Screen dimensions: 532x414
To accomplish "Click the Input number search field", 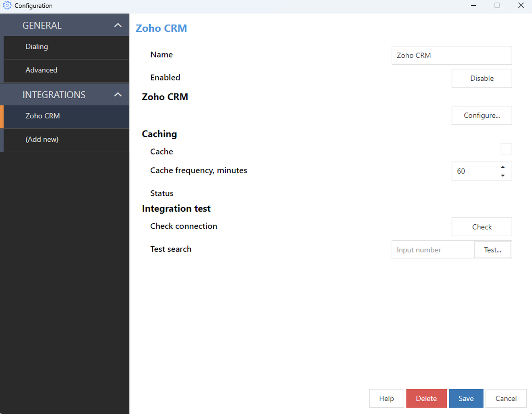I will click(x=433, y=250).
